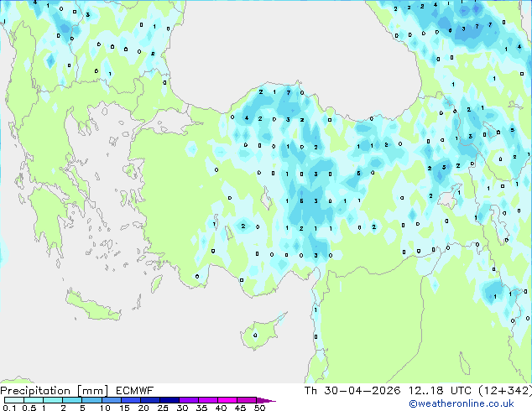Choose the 2–5 mm legend color swatch

(x=72, y=400)
